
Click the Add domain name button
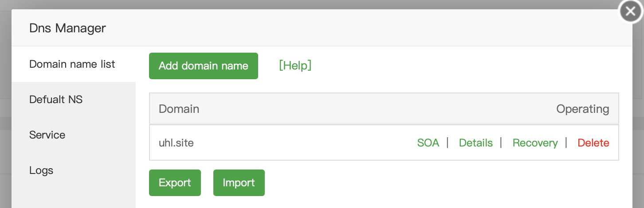pyautogui.click(x=204, y=66)
